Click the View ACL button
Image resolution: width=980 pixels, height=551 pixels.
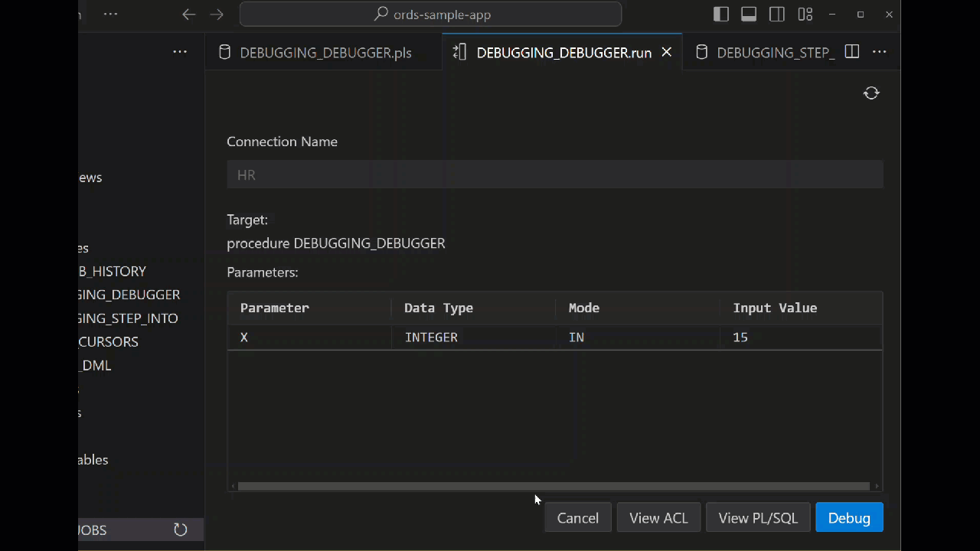coord(658,518)
